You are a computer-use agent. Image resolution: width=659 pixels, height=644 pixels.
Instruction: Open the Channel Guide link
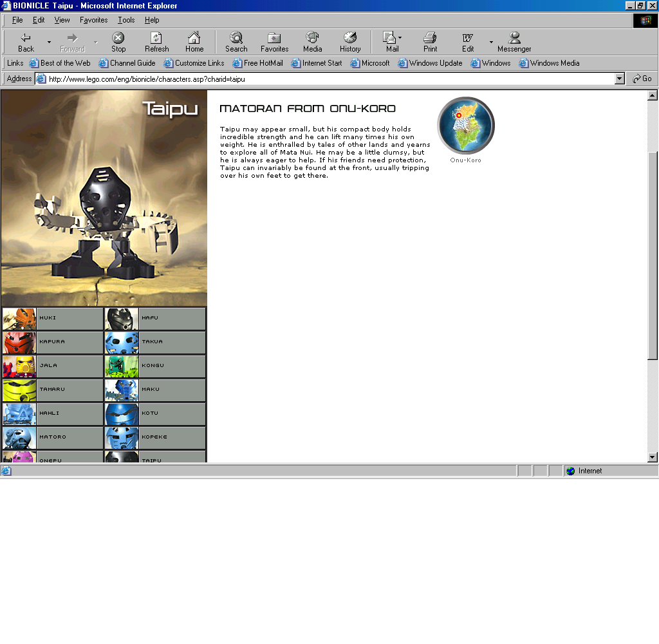[x=127, y=63]
